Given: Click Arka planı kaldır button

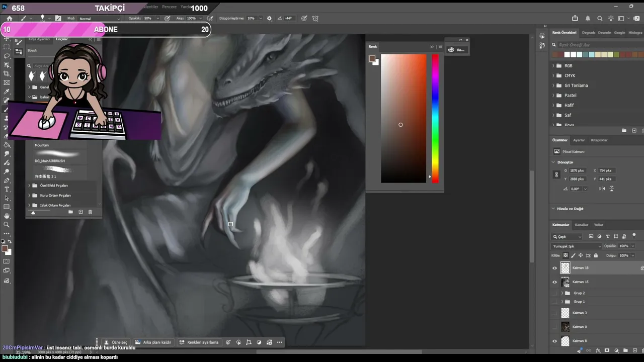Looking at the screenshot, I should [x=153, y=342].
